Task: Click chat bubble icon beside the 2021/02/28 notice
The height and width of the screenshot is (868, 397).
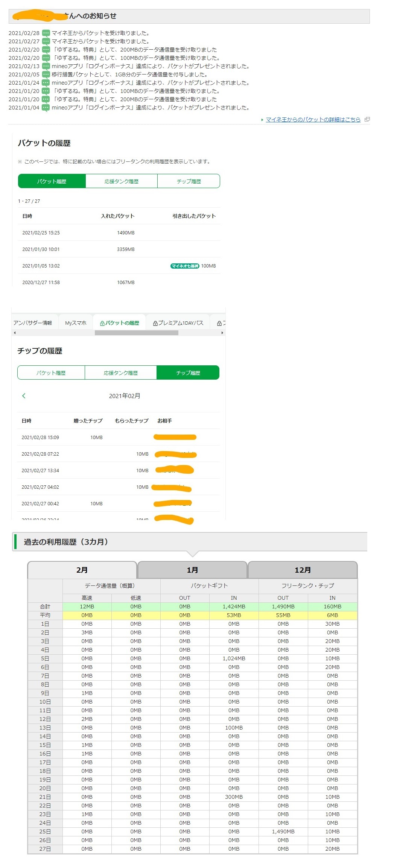Action: [46, 33]
